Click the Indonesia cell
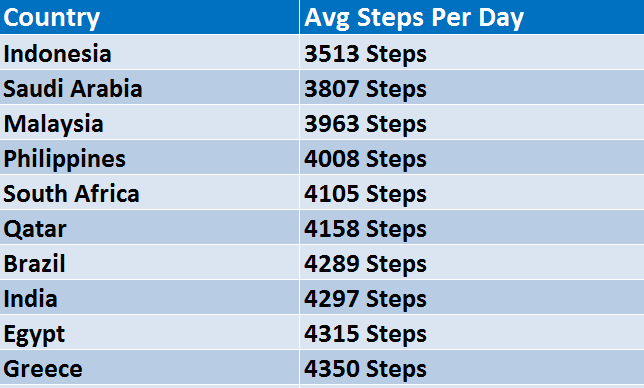Viewport: 644px width, 388px height. point(150,52)
